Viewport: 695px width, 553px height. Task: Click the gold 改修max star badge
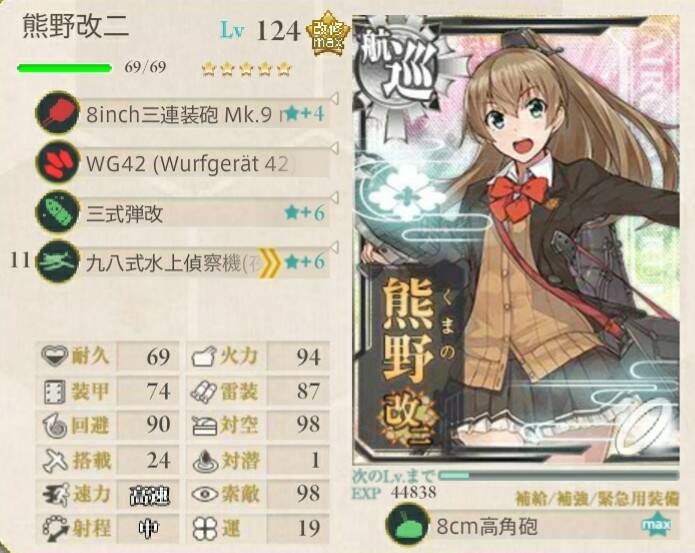pos(328,34)
